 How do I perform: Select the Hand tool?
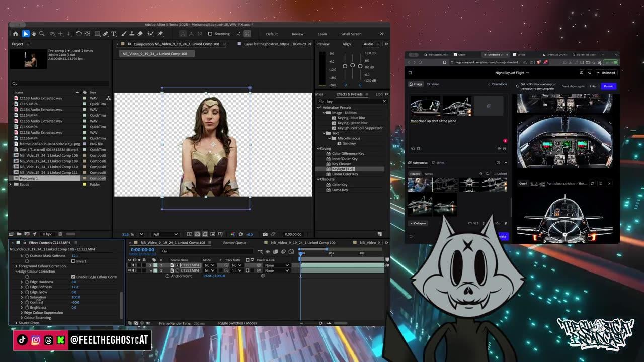pos(33,34)
